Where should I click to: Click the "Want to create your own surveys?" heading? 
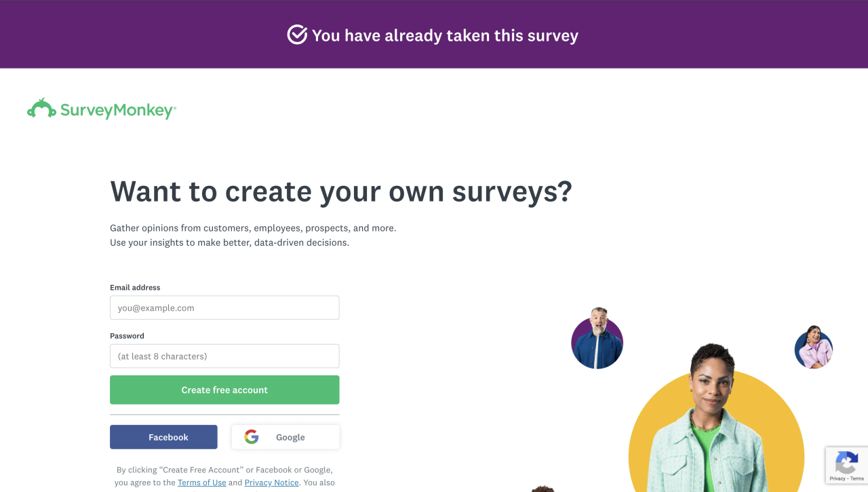click(340, 191)
